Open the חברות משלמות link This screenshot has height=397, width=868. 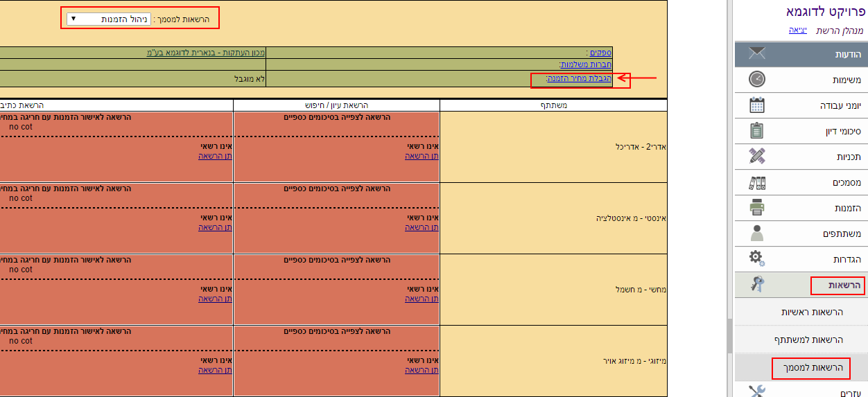[585, 64]
